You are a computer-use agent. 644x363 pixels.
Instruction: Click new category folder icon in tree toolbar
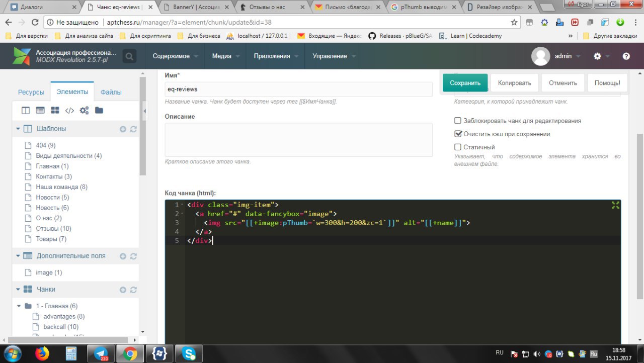tap(99, 111)
